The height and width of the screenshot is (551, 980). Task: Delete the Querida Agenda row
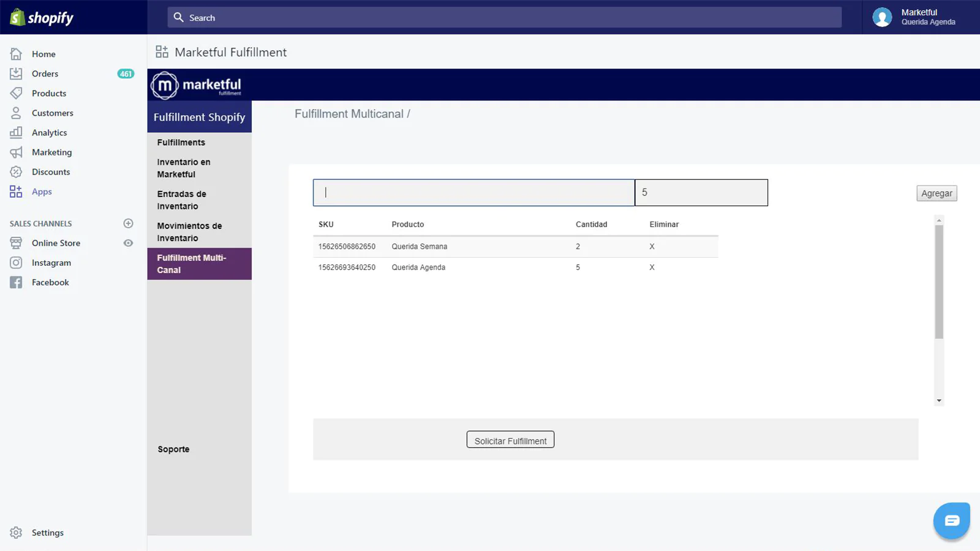pos(652,268)
